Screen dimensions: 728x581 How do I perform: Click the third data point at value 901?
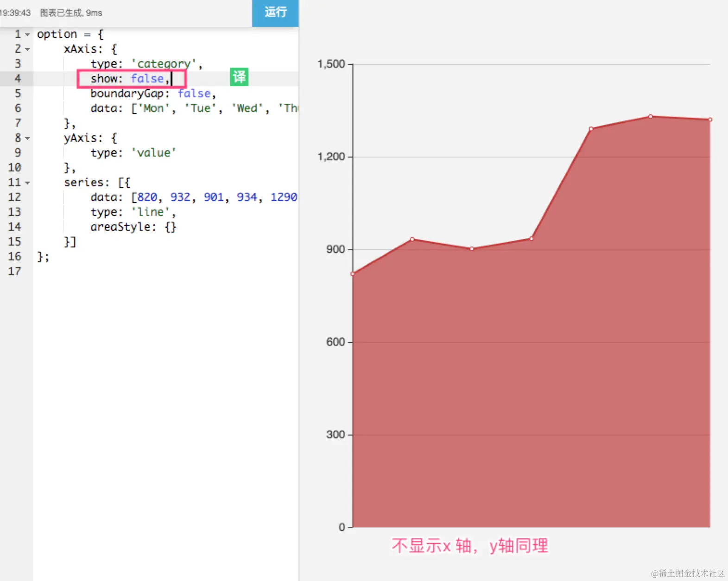tap(472, 249)
